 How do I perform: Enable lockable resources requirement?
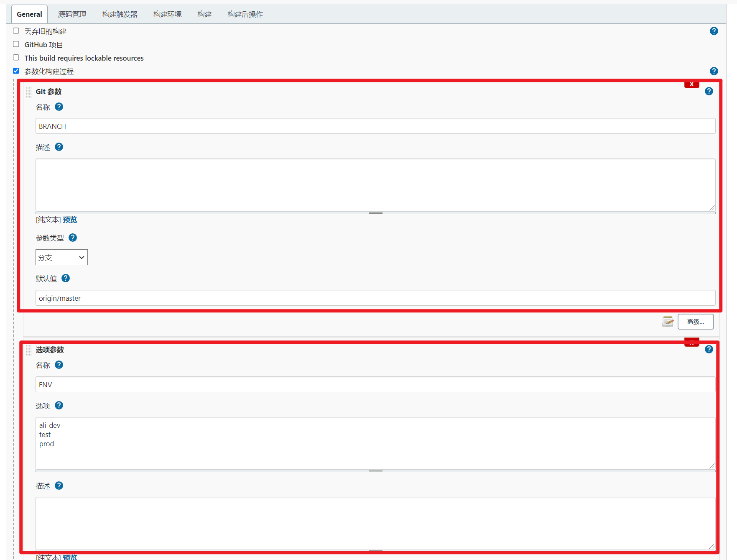click(x=16, y=57)
